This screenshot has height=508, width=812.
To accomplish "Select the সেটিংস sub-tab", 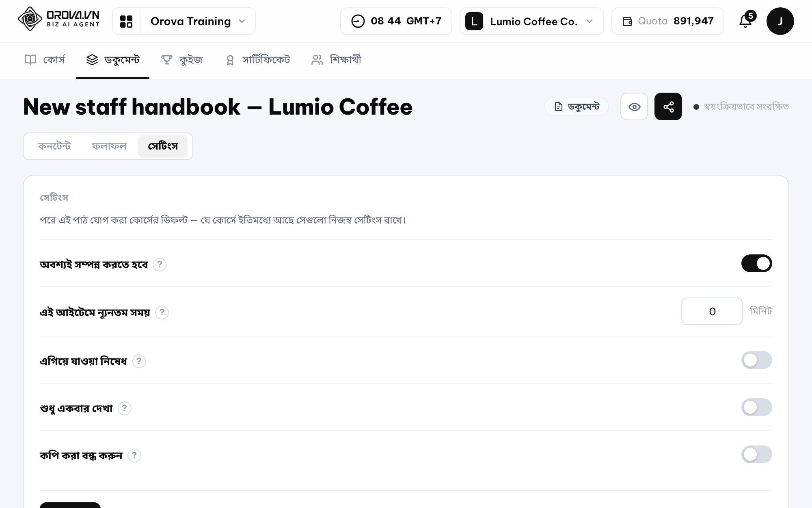I will click(x=163, y=146).
